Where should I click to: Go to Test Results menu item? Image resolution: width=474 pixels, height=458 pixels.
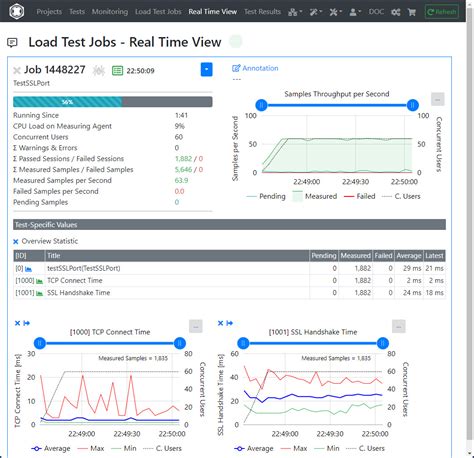[x=262, y=12]
